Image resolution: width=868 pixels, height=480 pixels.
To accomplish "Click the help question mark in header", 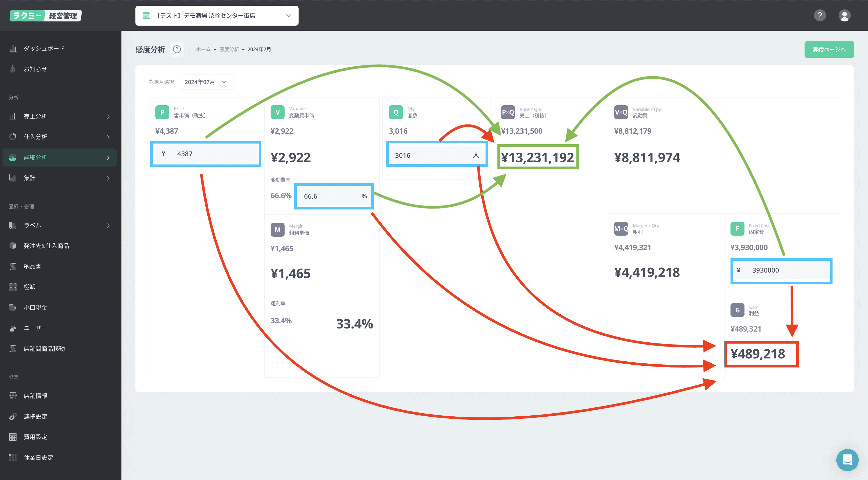I will (x=820, y=16).
